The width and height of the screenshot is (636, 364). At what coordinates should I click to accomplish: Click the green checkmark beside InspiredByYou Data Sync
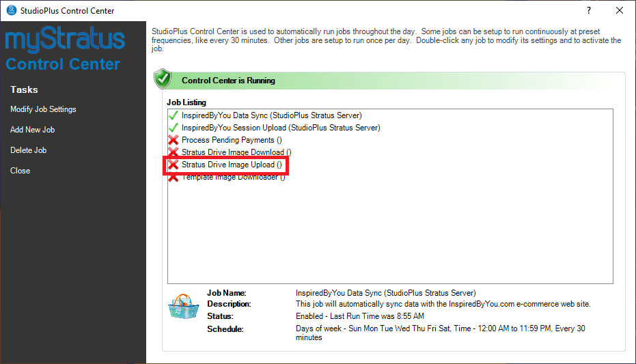pos(174,115)
